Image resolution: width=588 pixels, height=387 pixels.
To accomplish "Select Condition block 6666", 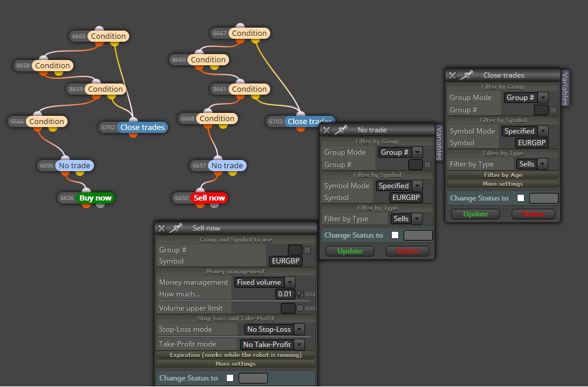I will coord(46,121).
